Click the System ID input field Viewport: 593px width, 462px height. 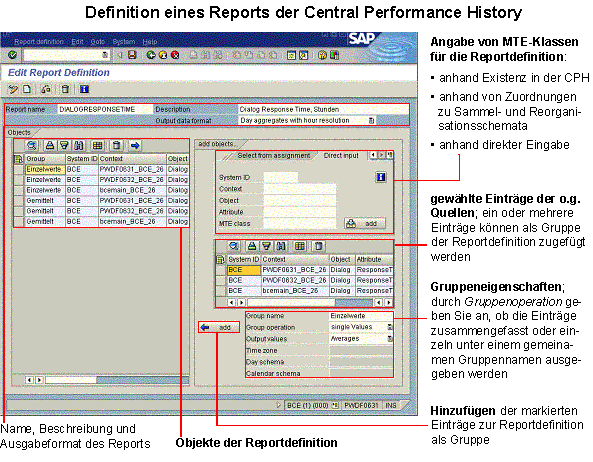281,177
